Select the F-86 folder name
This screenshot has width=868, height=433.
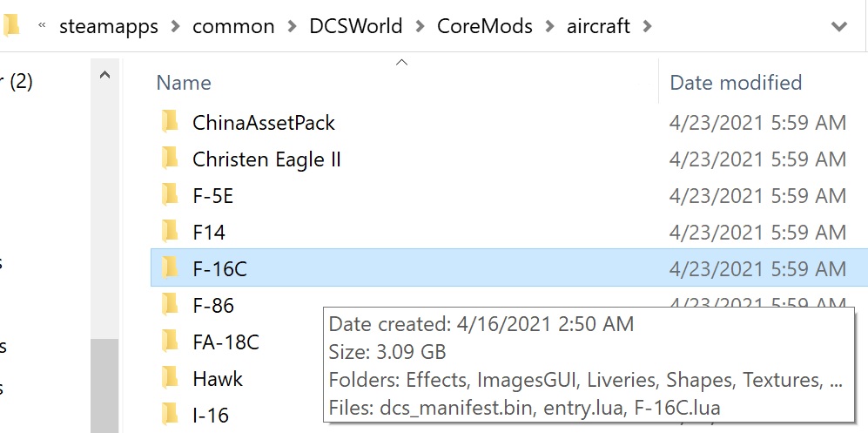click(213, 305)
